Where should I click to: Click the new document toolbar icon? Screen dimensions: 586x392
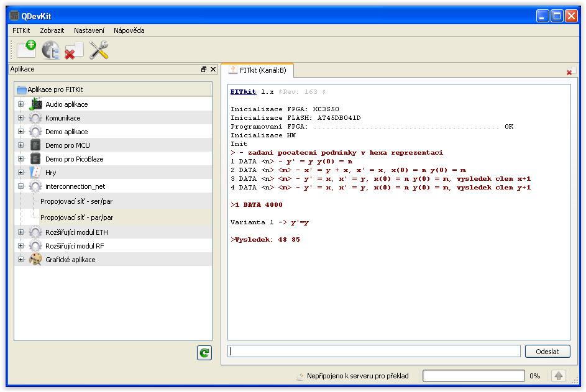(x=26, y=49)
